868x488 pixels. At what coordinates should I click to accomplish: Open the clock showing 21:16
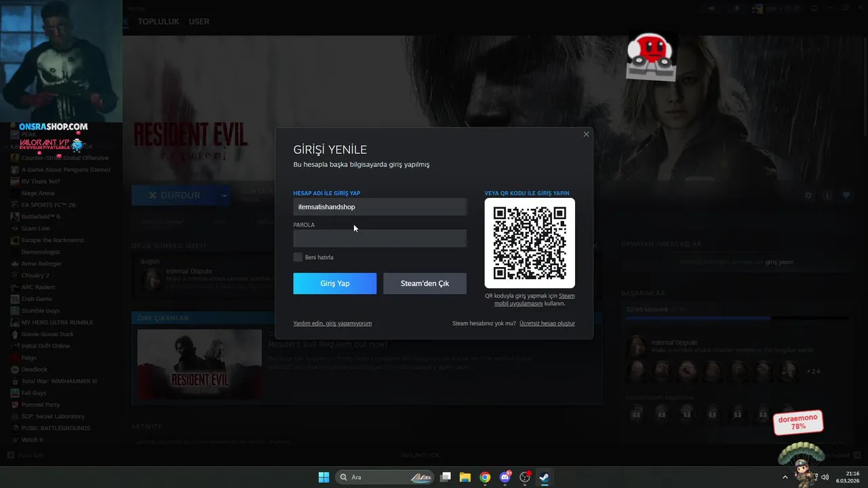(x=849, y=477)
